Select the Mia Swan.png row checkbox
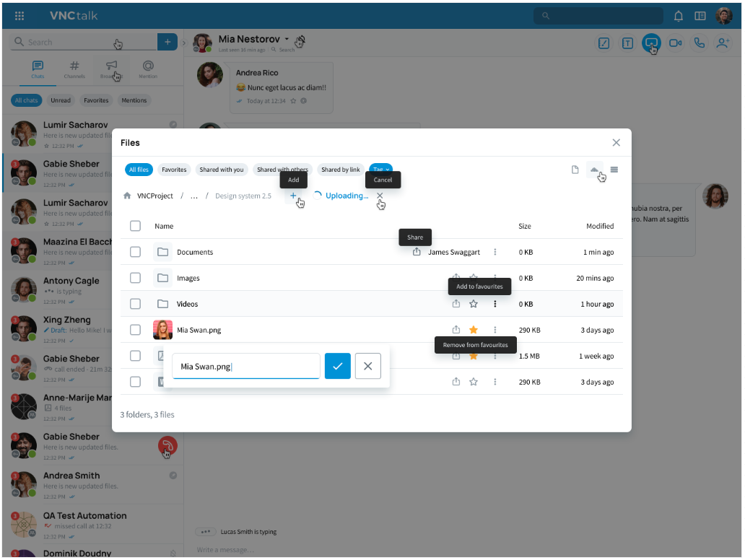Screen dimensions: 745x560 click(135, 330)
